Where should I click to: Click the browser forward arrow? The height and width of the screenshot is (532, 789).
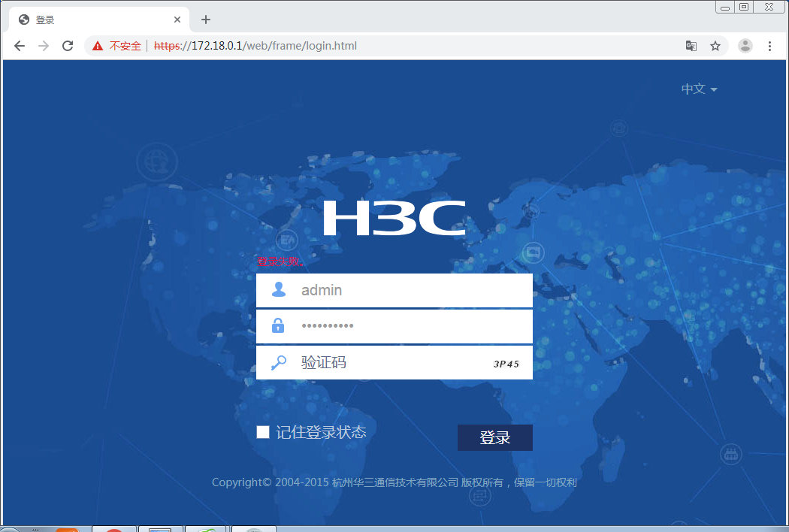pyautogui.click(x=44, y=46)
